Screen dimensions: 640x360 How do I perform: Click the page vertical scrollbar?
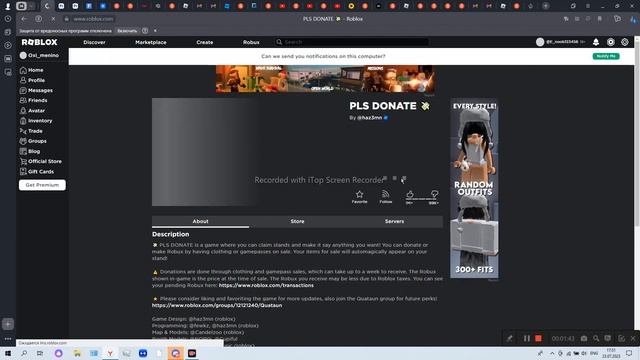tap(637, 132)
